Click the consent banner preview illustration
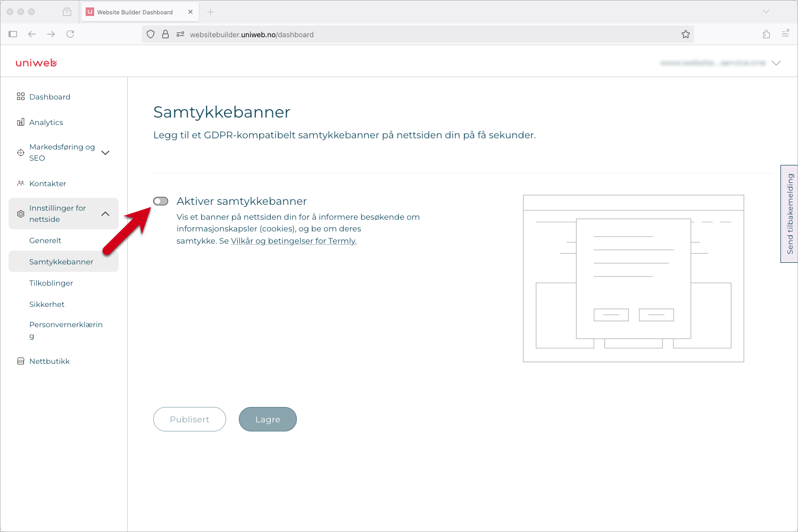The image size is (798, 532). point(633,278)
